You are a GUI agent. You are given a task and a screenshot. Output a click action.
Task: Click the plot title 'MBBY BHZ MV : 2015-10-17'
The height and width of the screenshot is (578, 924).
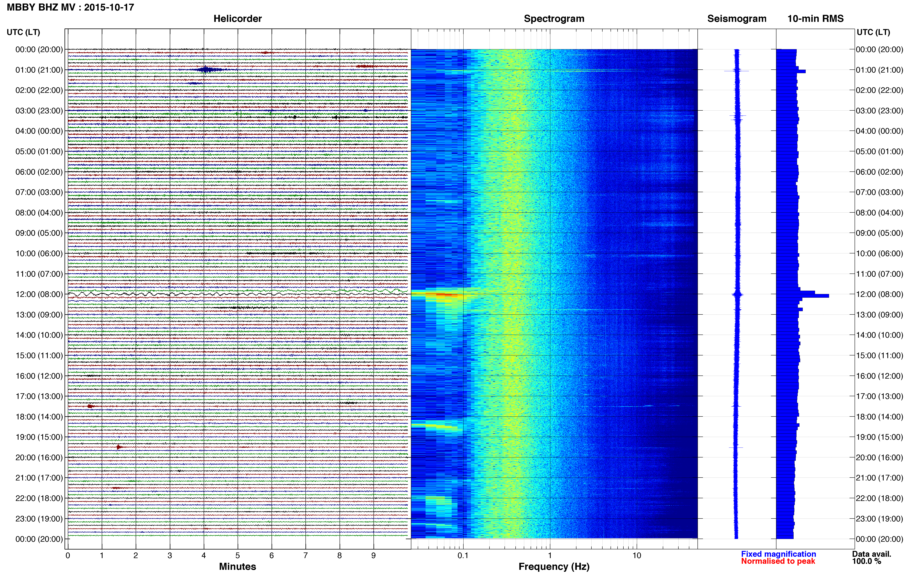pos(71,7)
